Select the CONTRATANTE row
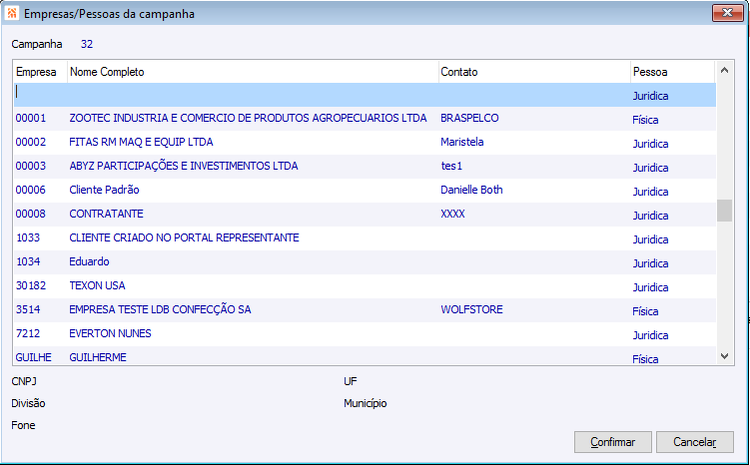The height and width of the screenshot is (465, 750). click(x=365, y=214)
